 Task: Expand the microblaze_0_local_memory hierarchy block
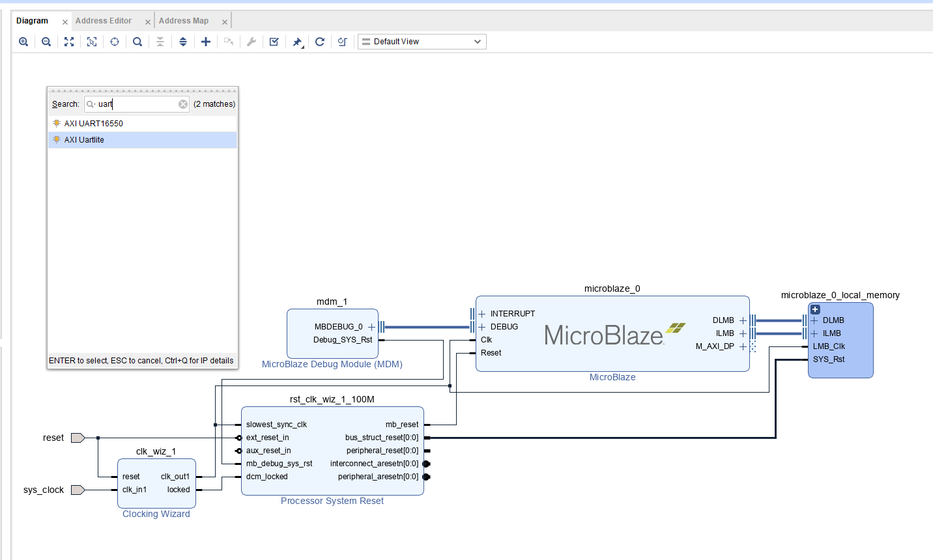pos(815,310)
